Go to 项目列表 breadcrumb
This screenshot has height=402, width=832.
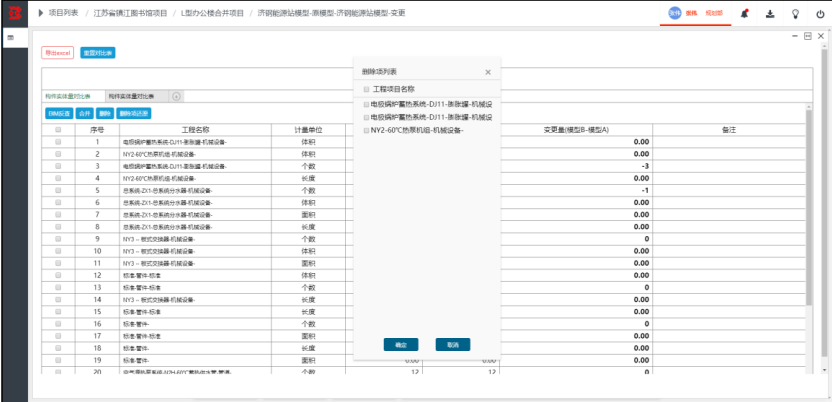[63, 13]
